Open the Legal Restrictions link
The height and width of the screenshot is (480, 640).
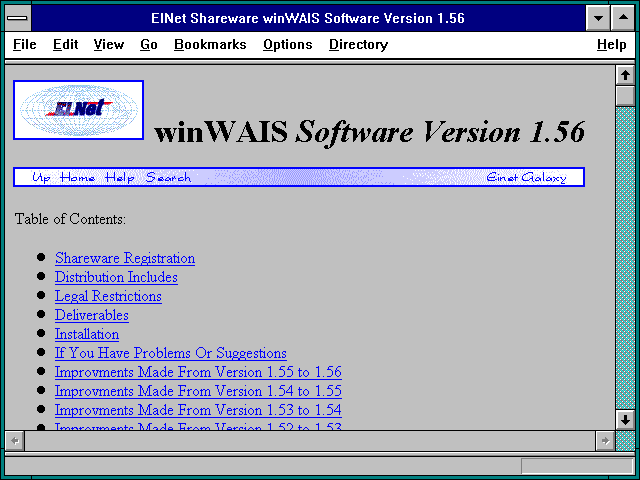pos(108,296)
